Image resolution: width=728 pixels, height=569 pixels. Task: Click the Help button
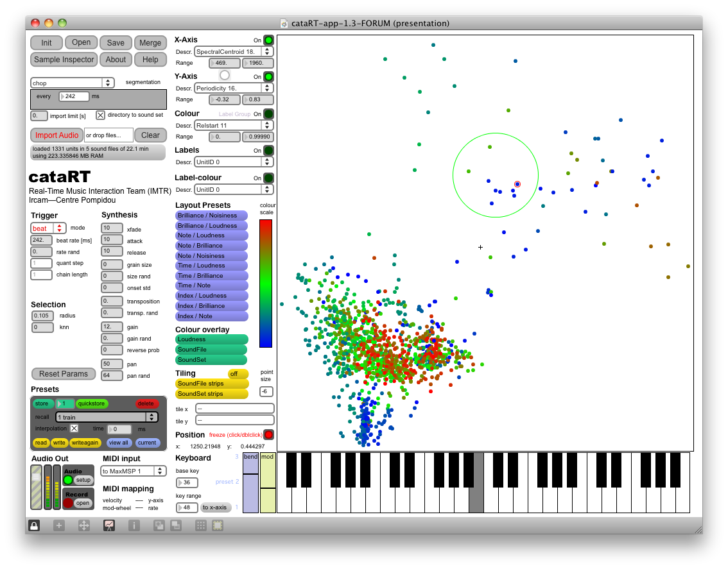click(150, 60)
